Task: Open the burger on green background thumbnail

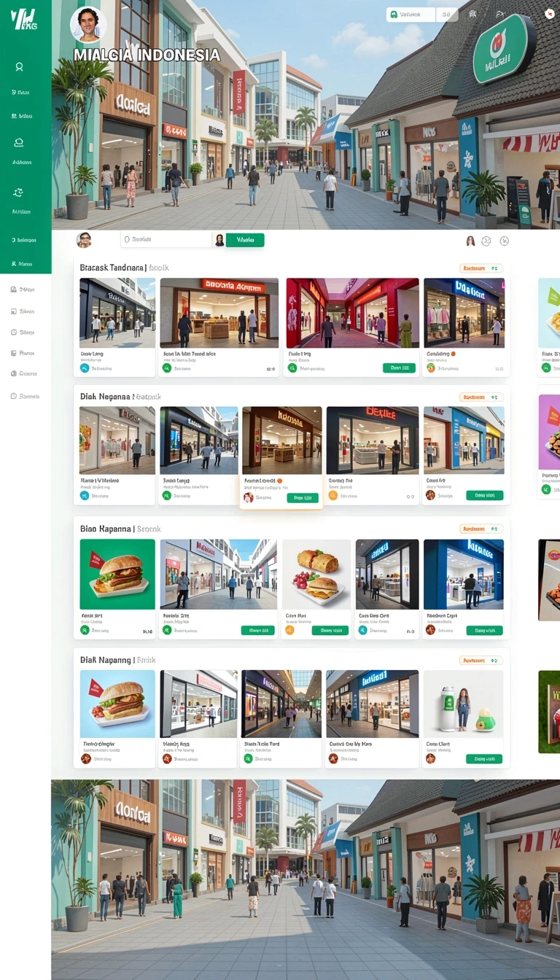Action: (117, 574)
